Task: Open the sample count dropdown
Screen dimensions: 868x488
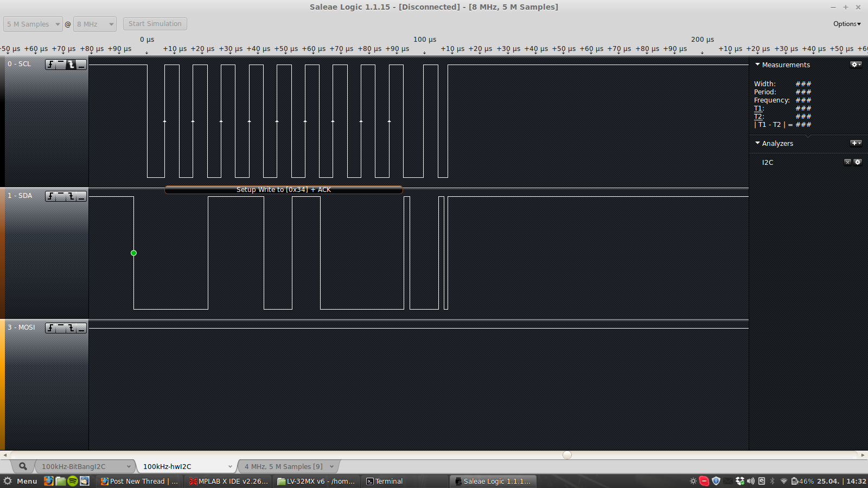Action: click(33, 24)
